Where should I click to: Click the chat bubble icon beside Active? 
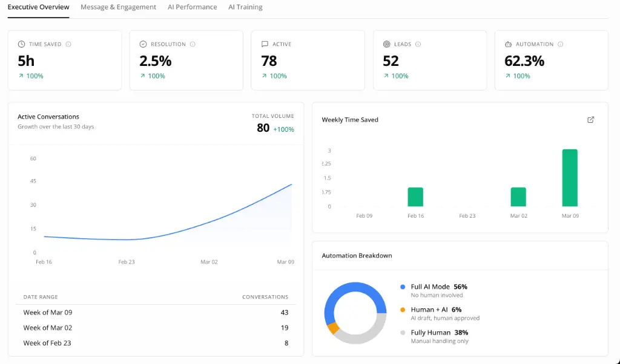(x=264, y=44)
